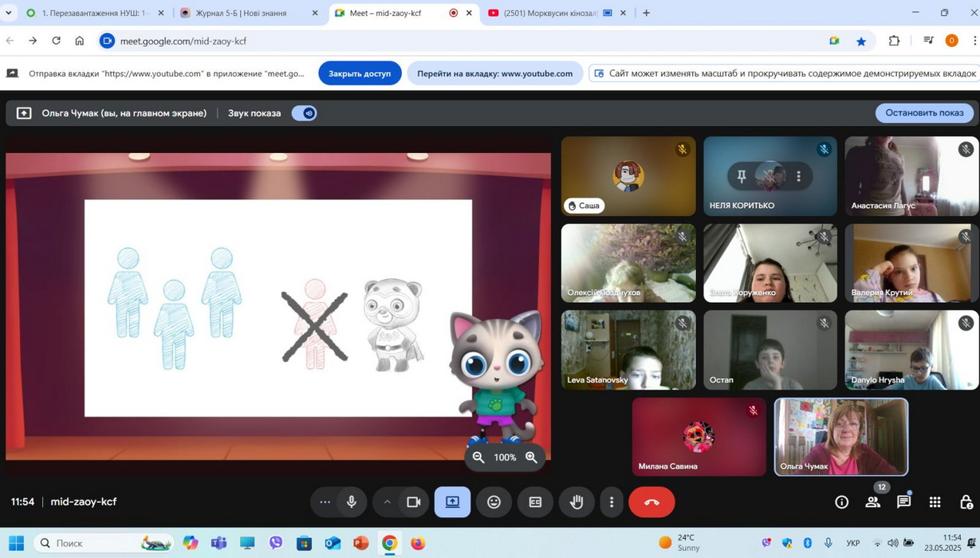980x558 pixels.
Task: Open the Chrome profile avatar
Action: coord(951,41)
